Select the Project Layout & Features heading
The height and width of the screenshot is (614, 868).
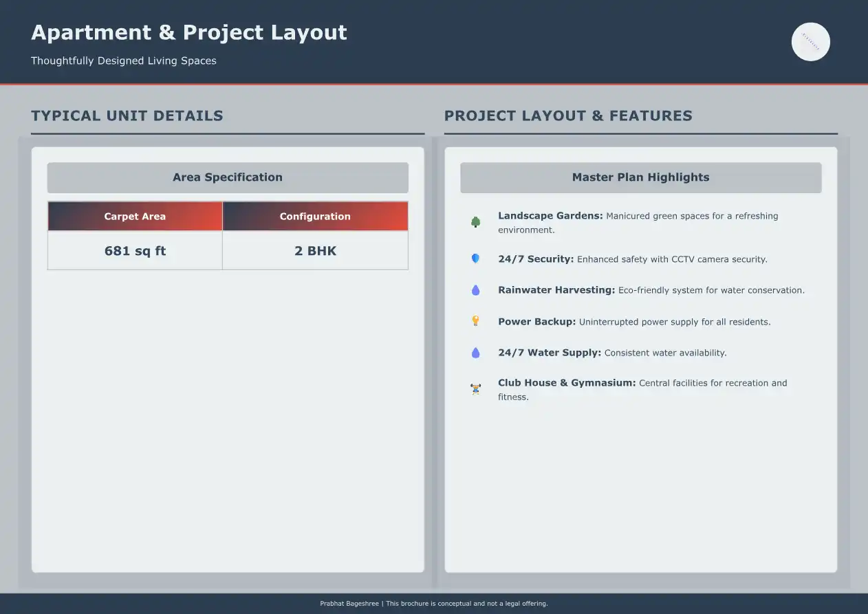coord(568,116)
